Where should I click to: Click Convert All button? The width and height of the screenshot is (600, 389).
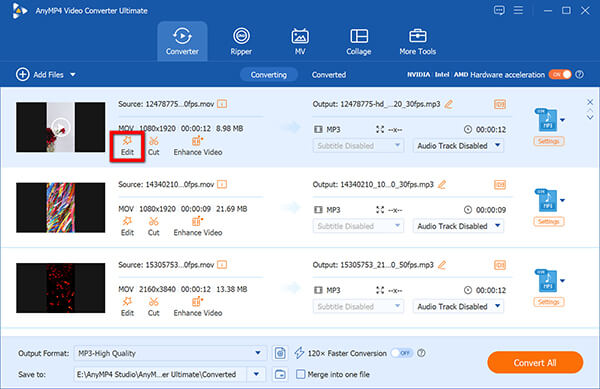coord(535,363)
